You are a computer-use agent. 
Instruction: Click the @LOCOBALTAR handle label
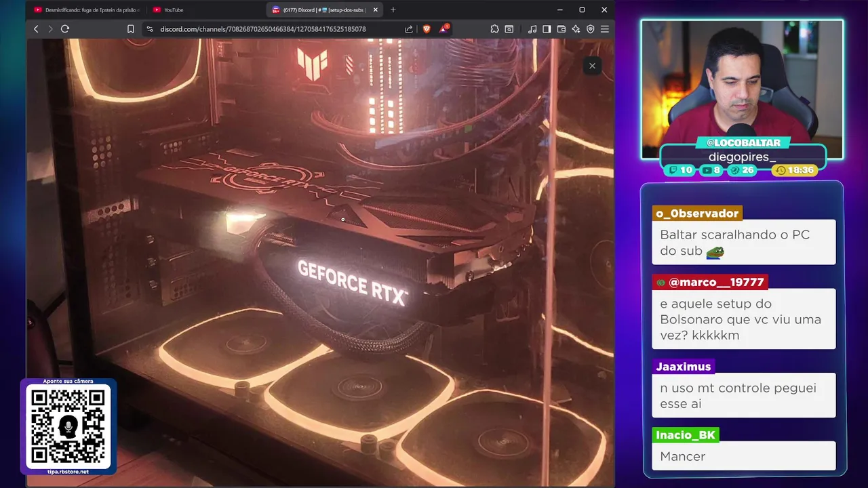(743, 143)
